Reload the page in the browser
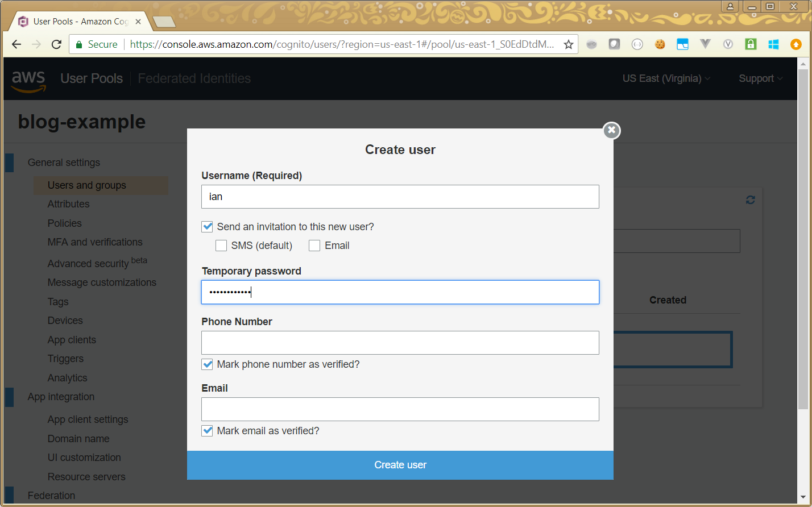812x507 pixels. (56, 44)
